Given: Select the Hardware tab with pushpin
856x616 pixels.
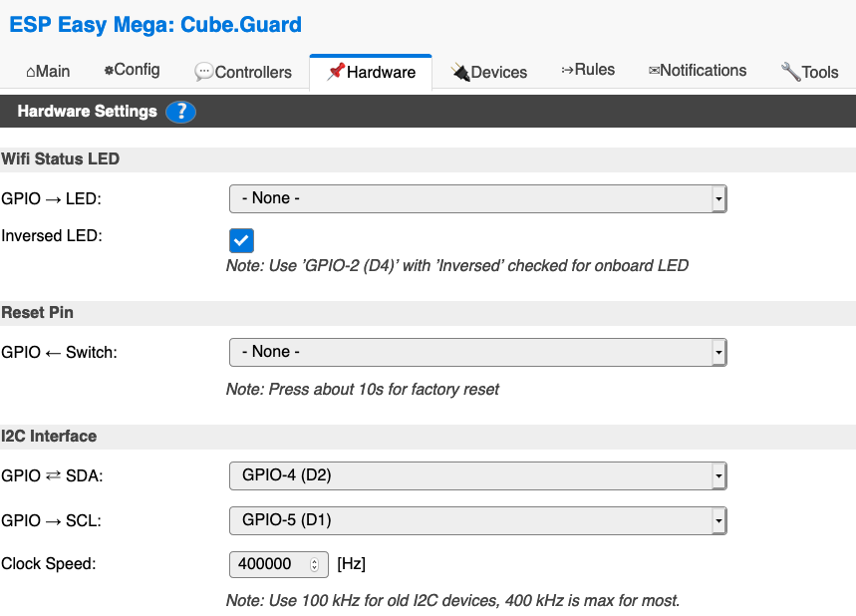Looking at the screenshot, I should (x=371, y=72).
